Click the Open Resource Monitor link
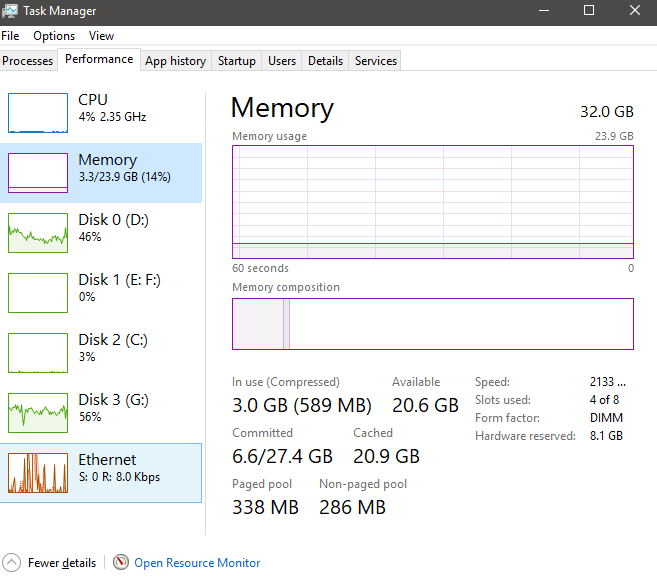This screenshot has width=657, height=578. tap(197, 562)
